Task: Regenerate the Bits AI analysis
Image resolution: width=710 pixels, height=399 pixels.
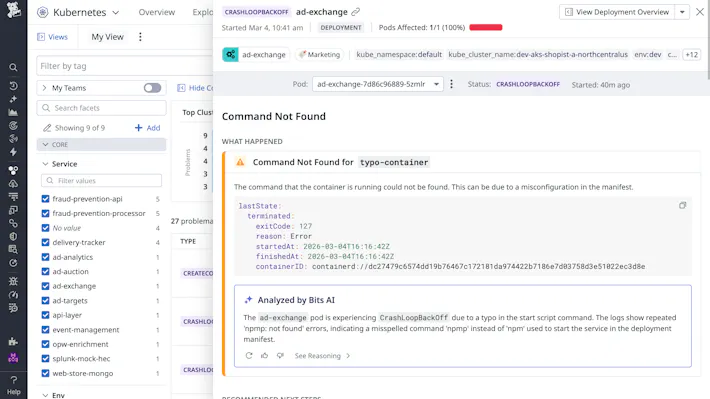Action: click(249, 356)
